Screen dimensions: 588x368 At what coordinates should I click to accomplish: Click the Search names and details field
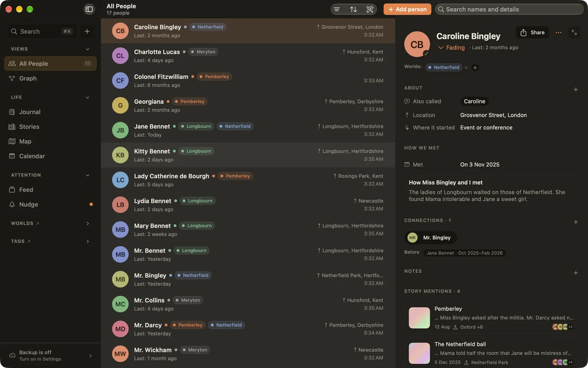509,9
